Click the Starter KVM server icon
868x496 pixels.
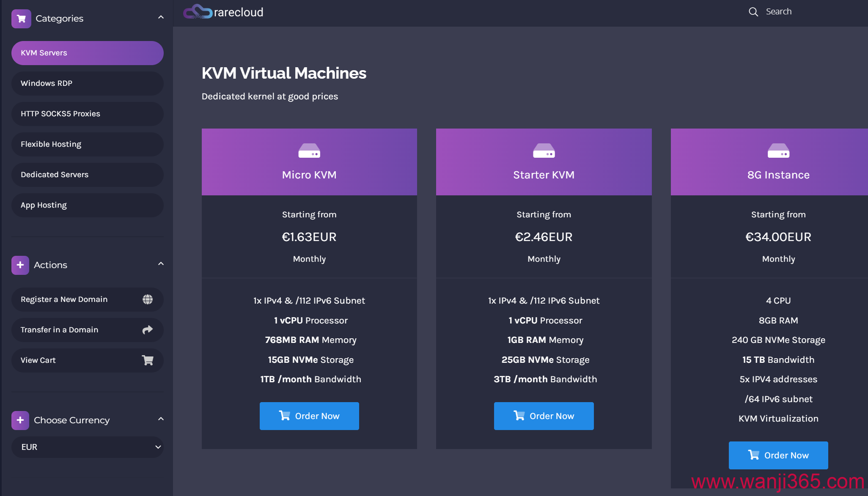click(x=544, y=151)
